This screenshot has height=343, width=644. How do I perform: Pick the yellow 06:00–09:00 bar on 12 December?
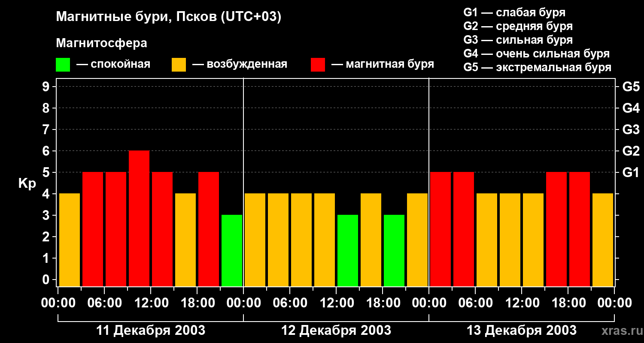point(301,240)
